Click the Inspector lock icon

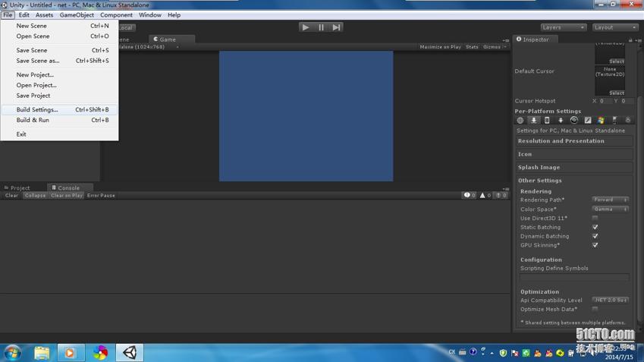coord(630,40)
